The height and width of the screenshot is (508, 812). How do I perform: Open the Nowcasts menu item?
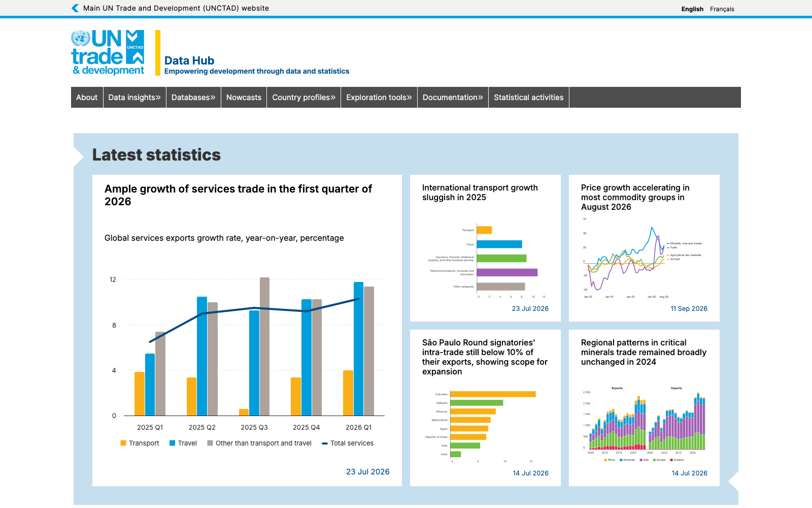(x=244, y=98)
